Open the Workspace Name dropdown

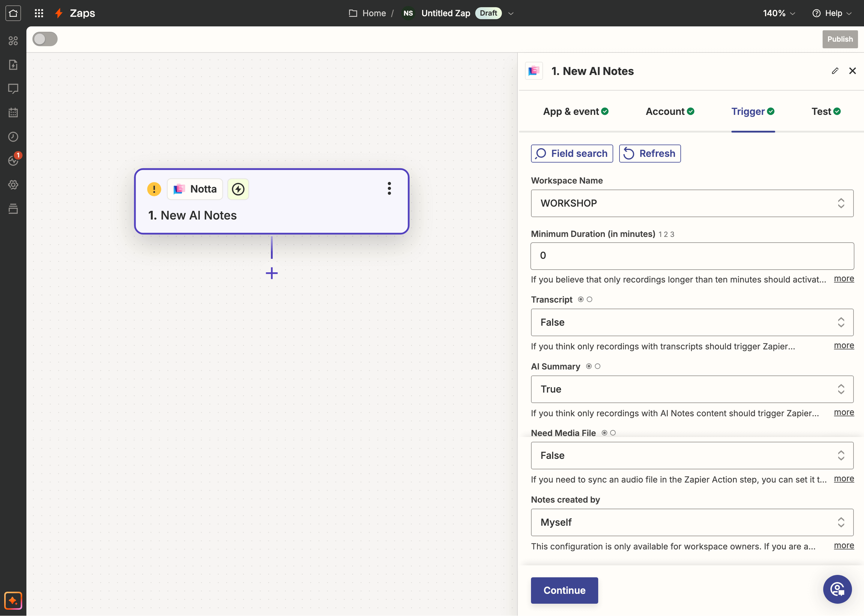pos(692,203)
